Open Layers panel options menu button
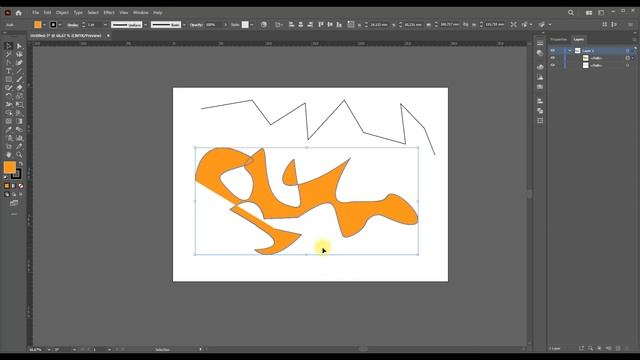The image size is (640, 360). point(634,40)
